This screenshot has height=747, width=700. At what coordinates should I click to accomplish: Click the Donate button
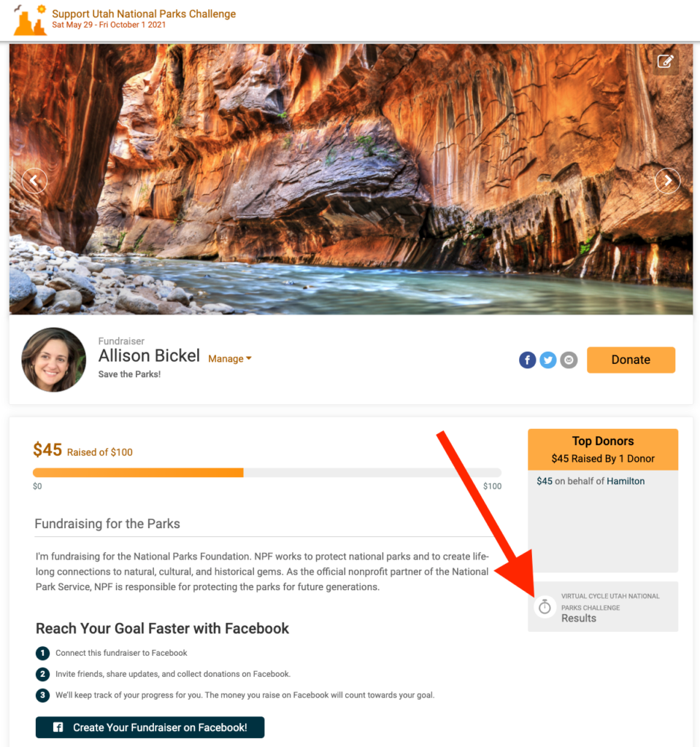631,360
